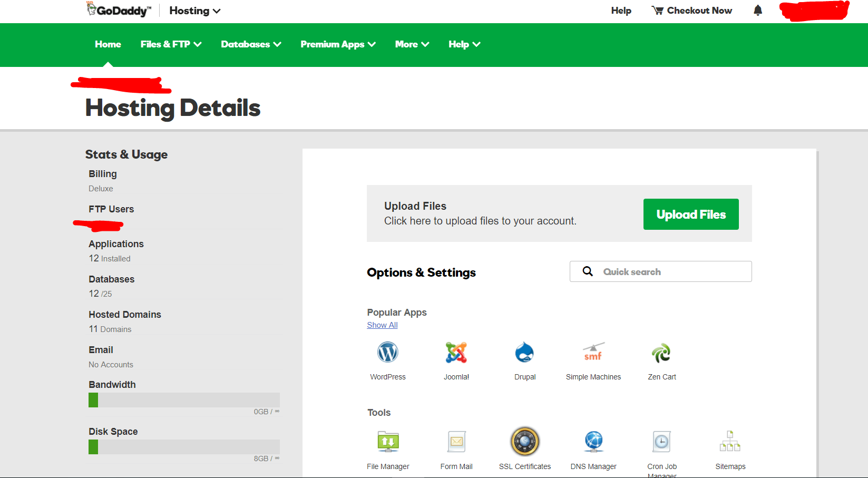This screenshot has height=478, width=868.
Task: Click Checkout Now
Action: point(699,11)
